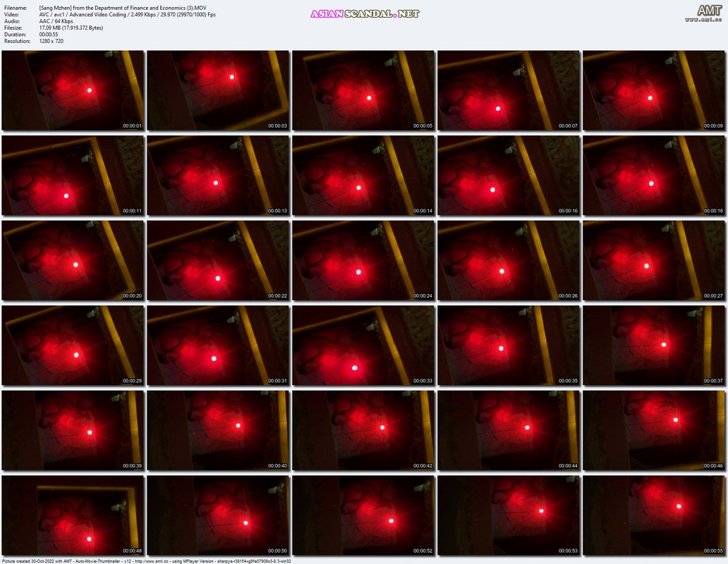
Task: Click the 'Filesize:' label
Action: (x=13, y=27)
